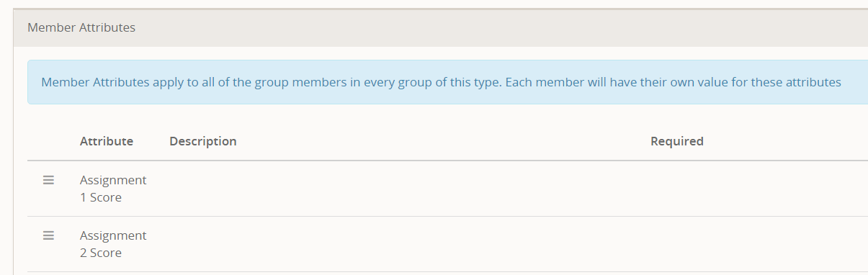Grab the reorder handle for Assignment 1 Score

48,181
